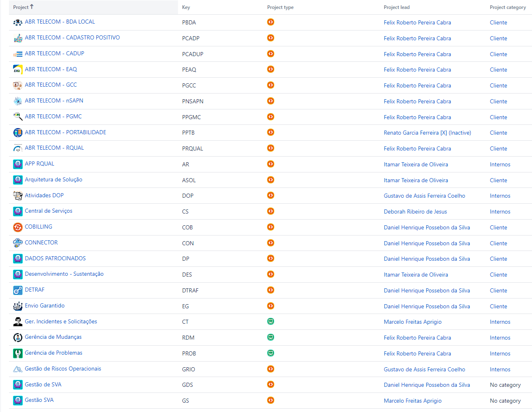
Task: Open Internos category in the APP RQUAL row
Action: (x=500, y=164)
